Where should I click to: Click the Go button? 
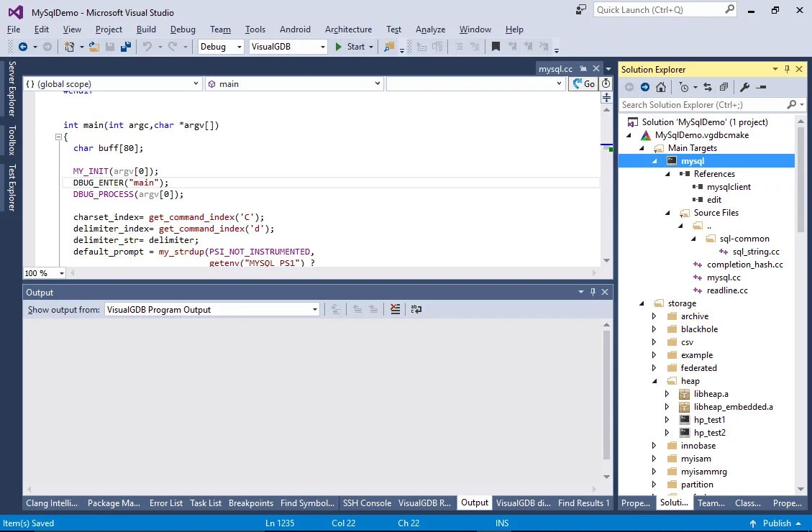[583, 84]
